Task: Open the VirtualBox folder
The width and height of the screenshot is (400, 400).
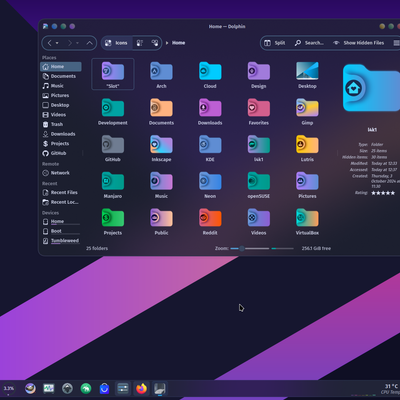Action: (307, 221)
